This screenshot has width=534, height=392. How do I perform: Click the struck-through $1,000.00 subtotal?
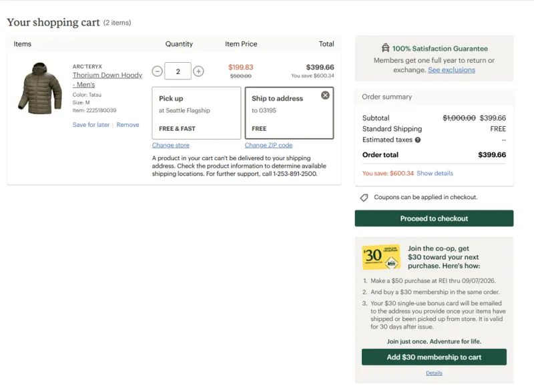459,118
